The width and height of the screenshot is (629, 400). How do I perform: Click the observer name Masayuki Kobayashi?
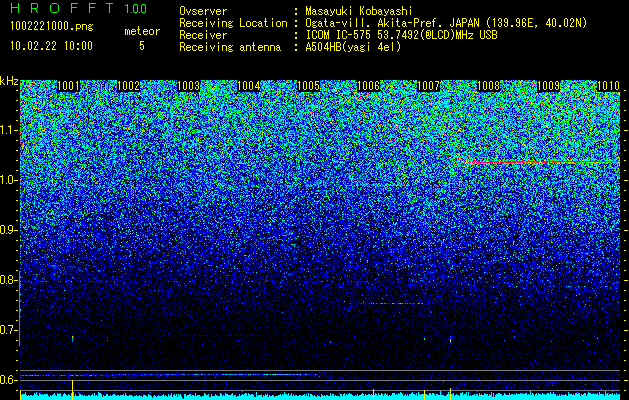(x=359, y=11)
